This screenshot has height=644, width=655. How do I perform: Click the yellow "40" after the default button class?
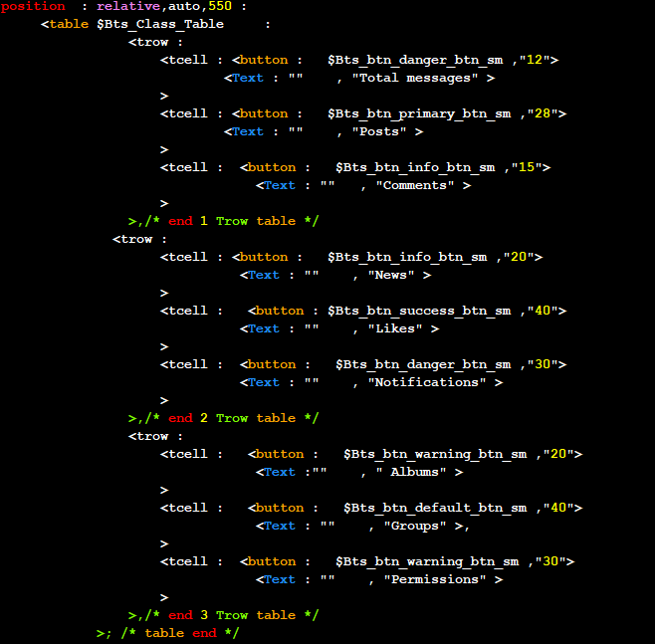point(558,509)
